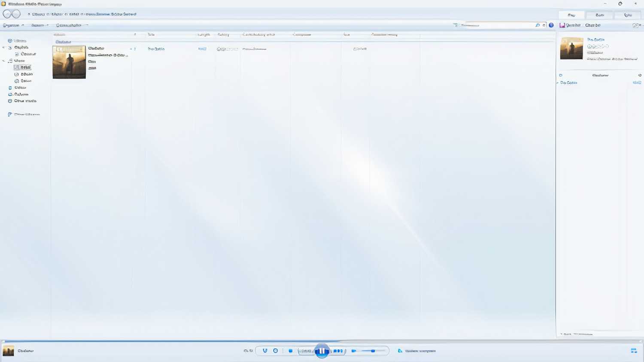
Task: Switch to the Burn tab
Action: coord(600,15)
